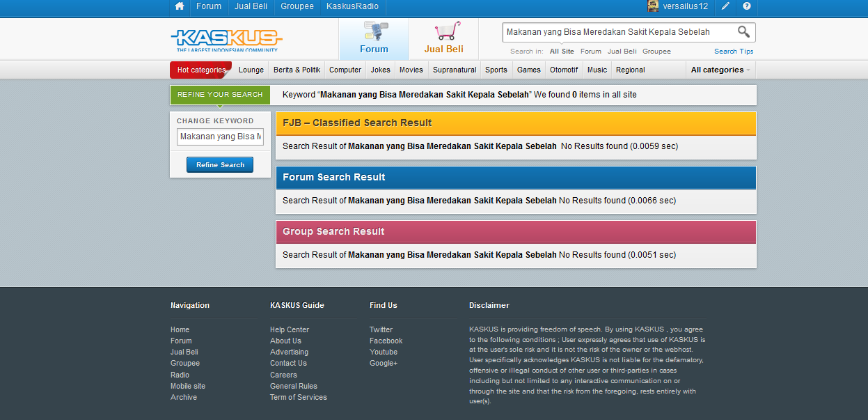Open the footer Forum link
The height and width of the screenshot is (420, 868).
(181, 341)
